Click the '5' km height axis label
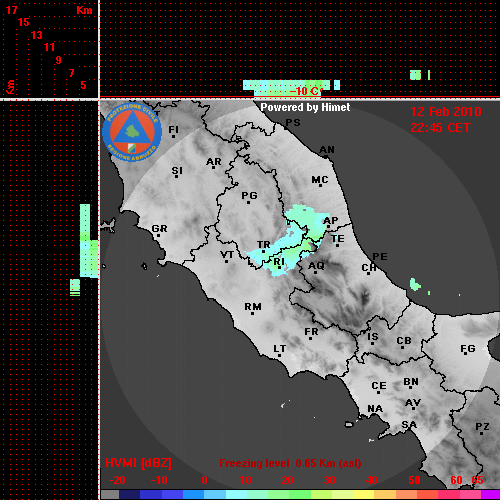The width and height of the screenshot is (500, 500). pos(83,85)
